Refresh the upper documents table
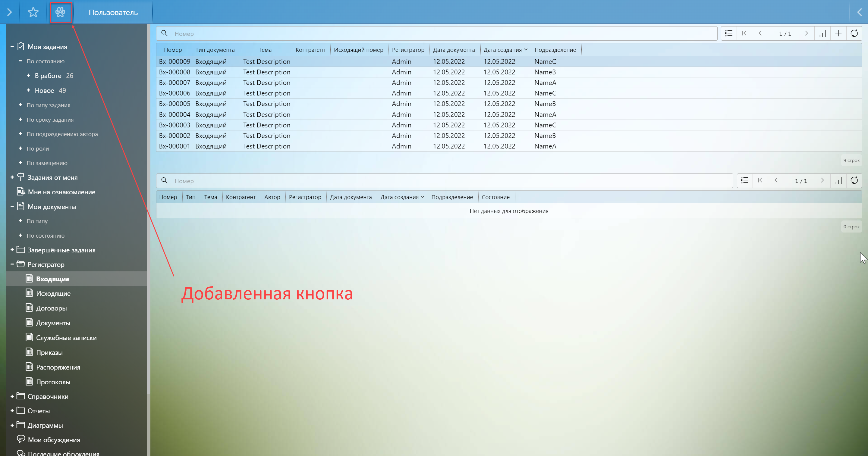868x456 pixels. pos(854,33)
